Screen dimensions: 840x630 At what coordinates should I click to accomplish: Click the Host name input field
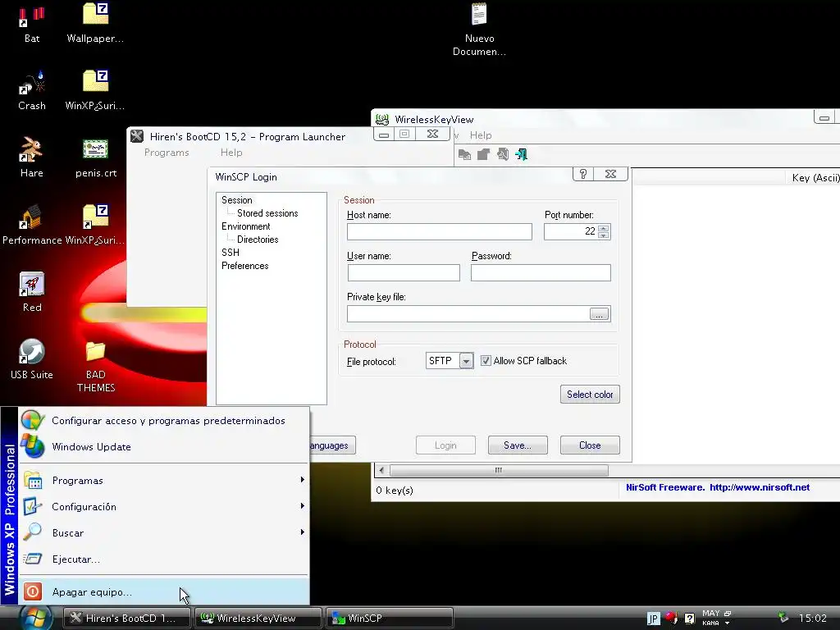pyautogui.click(x=440, y=231)
